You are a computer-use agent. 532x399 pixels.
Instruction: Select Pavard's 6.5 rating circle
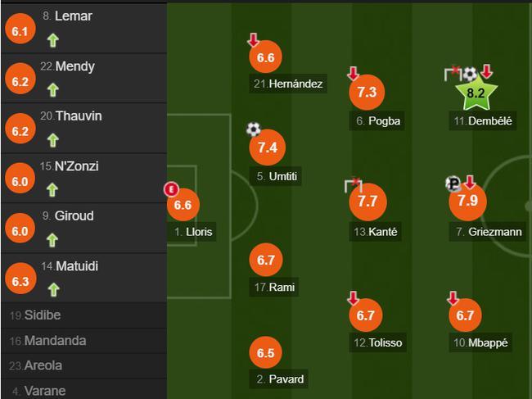(265, 353)
